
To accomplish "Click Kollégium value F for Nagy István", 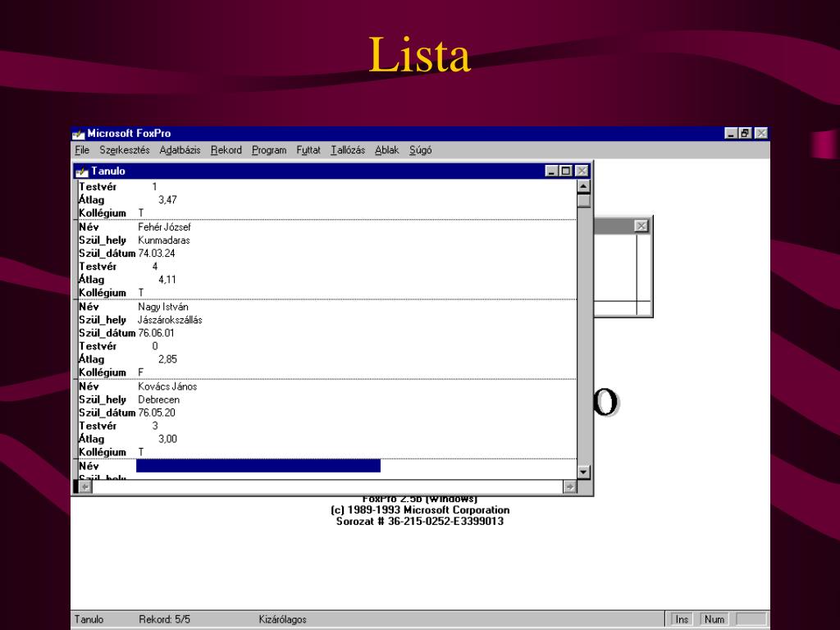I will (x=141, y=373).
